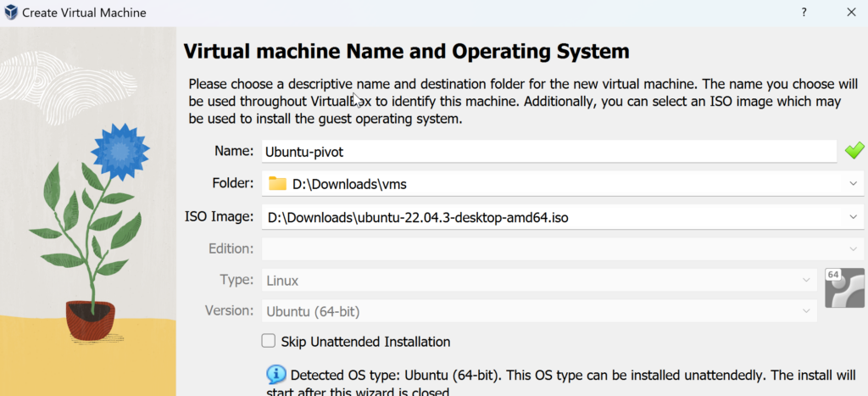
Task: Click the Detected OS type message text
Action: click(561, 384)
